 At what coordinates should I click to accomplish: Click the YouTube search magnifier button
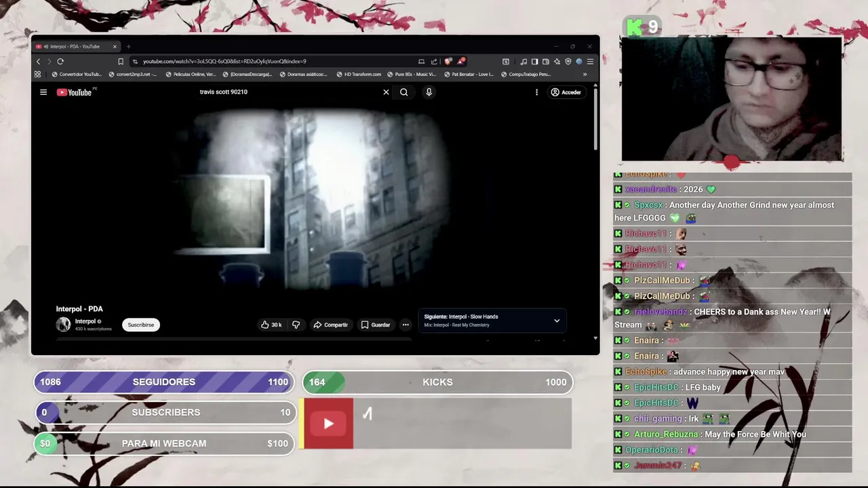point(403,92)
